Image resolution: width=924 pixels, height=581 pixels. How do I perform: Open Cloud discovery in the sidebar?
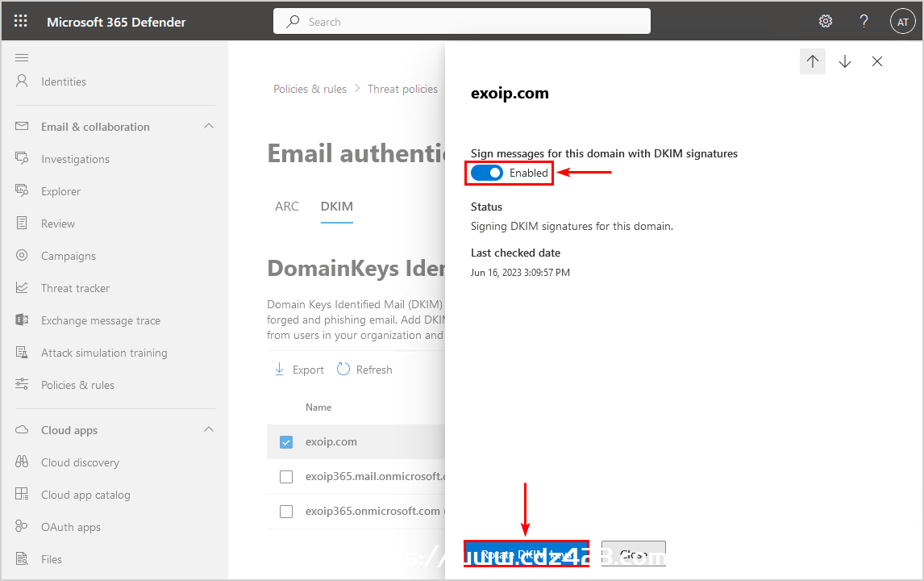pos(80,462)
